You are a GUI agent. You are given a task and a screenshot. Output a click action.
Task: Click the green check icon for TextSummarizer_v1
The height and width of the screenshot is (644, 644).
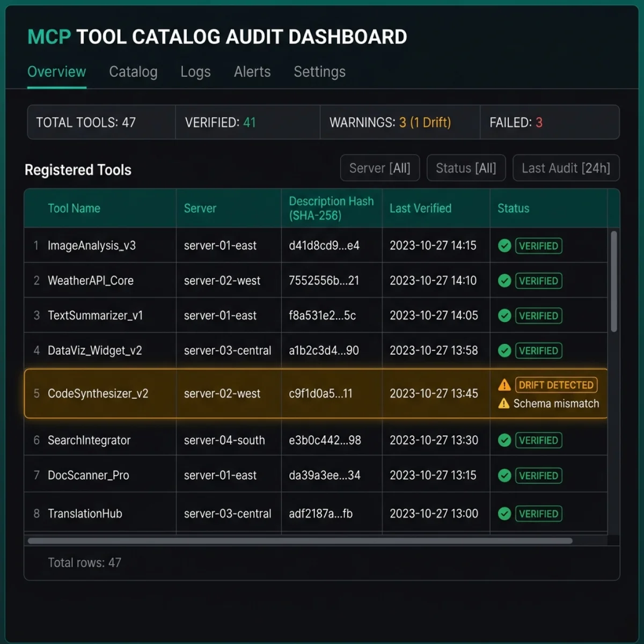[504, 316]
